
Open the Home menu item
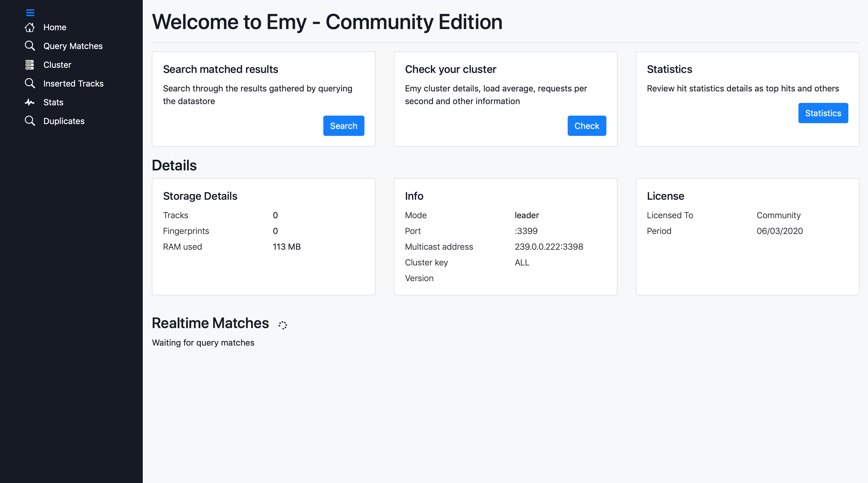click(54, 27)
